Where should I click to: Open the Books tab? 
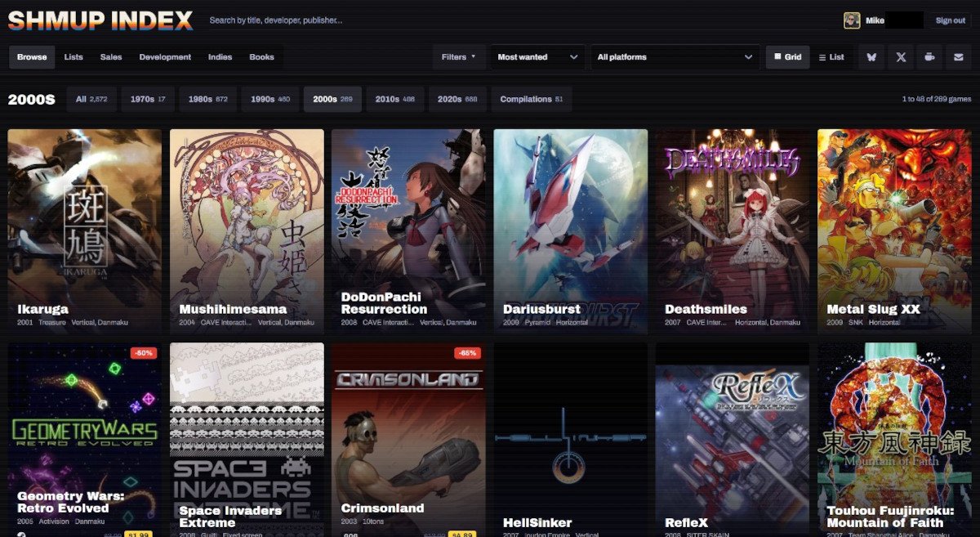point(262,57)
